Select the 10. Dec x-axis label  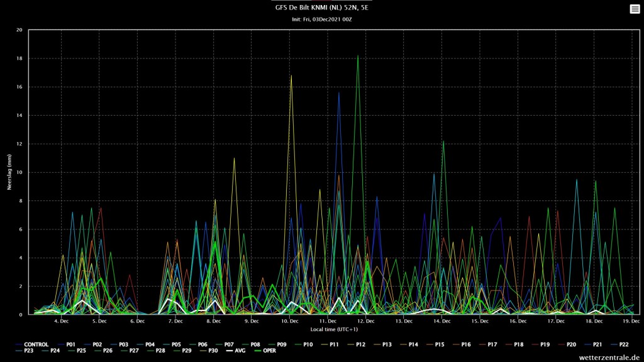290,321
